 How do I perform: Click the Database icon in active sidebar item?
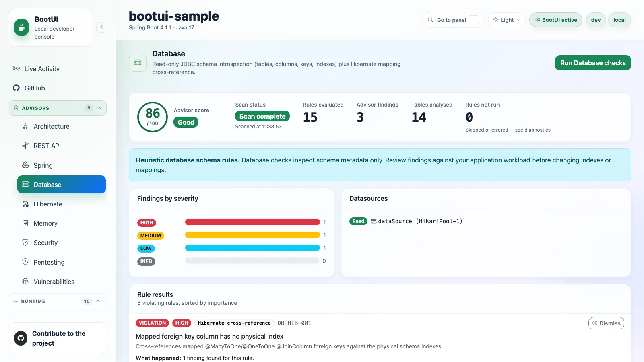point(25,184)
